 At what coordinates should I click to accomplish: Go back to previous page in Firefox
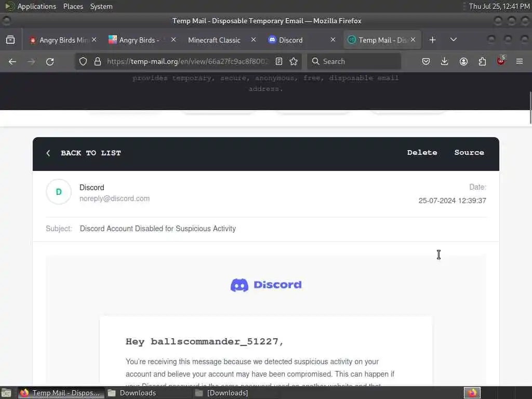12,61
